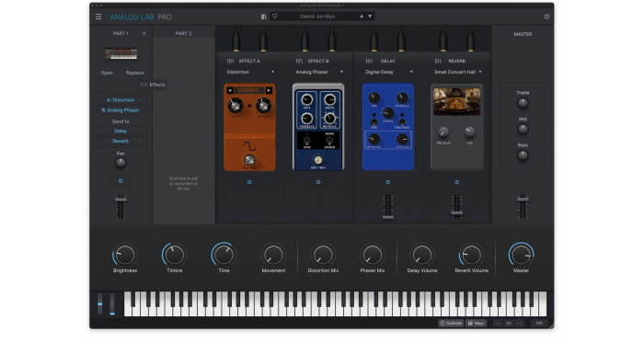
Task: Switch to the Part 2 tab
Action: coord(183,34)
